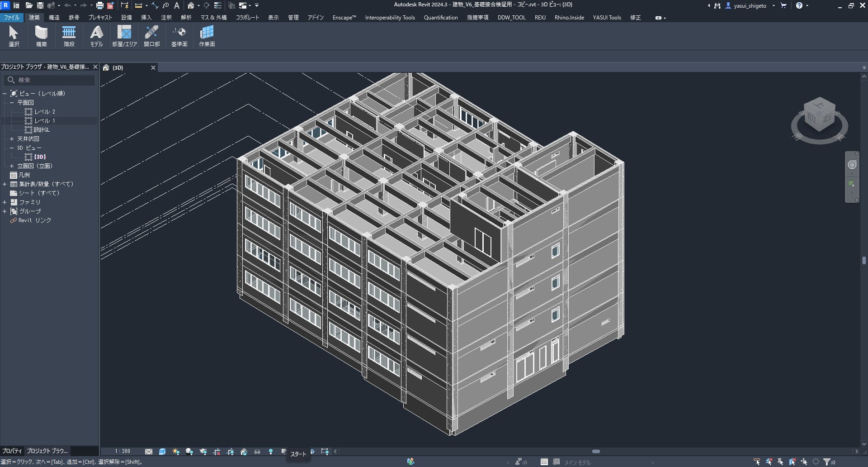The image size is (868, 467).
Task: Select the 構築 build tool in the ribbon
Action: [41, 36]
